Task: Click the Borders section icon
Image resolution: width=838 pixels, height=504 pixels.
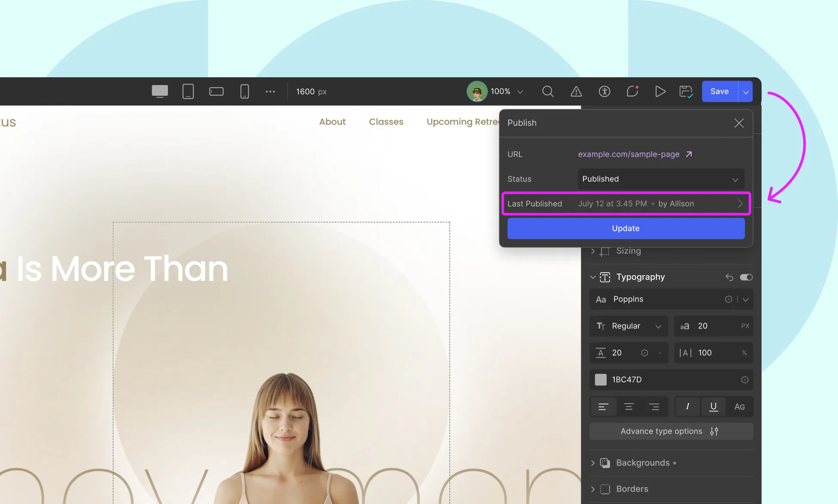Action: click(x=605, y=489)
